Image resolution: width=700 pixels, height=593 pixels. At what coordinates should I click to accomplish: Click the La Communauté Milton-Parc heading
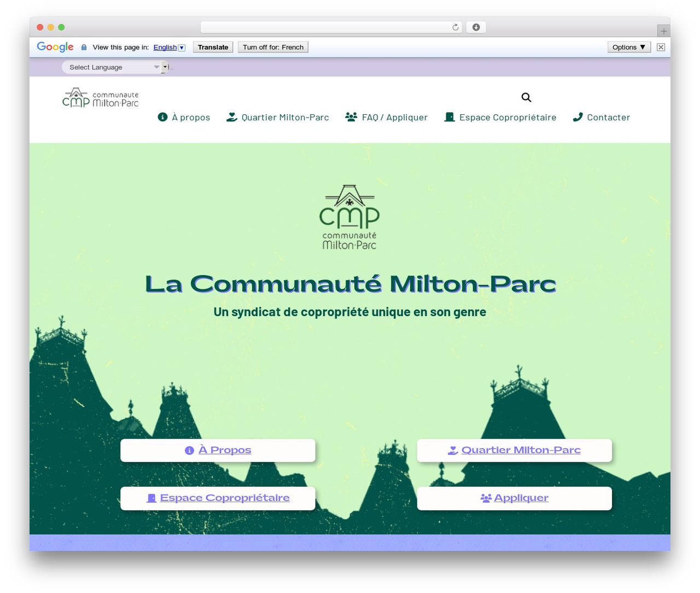(x=350, y=284)
